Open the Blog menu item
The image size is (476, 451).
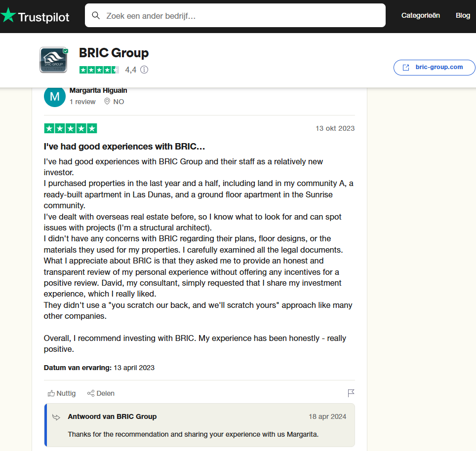click(x=463, y=15)
